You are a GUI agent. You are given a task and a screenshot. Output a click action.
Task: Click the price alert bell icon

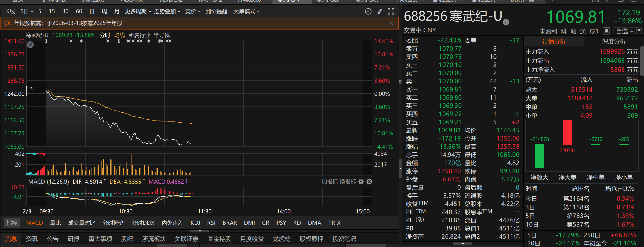606,31
